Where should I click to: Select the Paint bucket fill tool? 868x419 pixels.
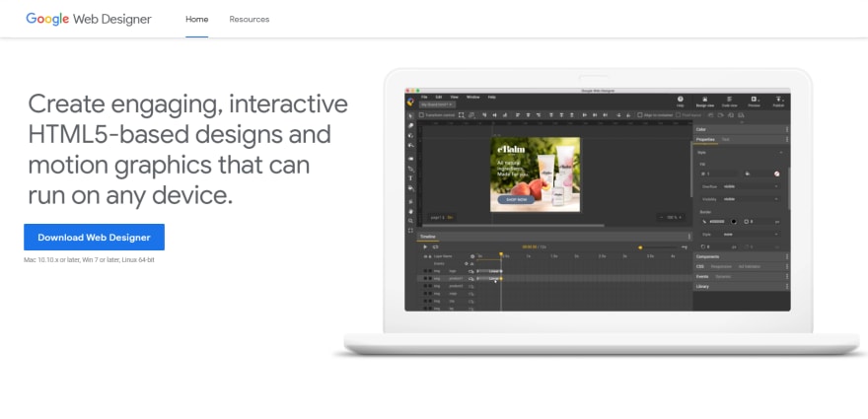point(410,188)
